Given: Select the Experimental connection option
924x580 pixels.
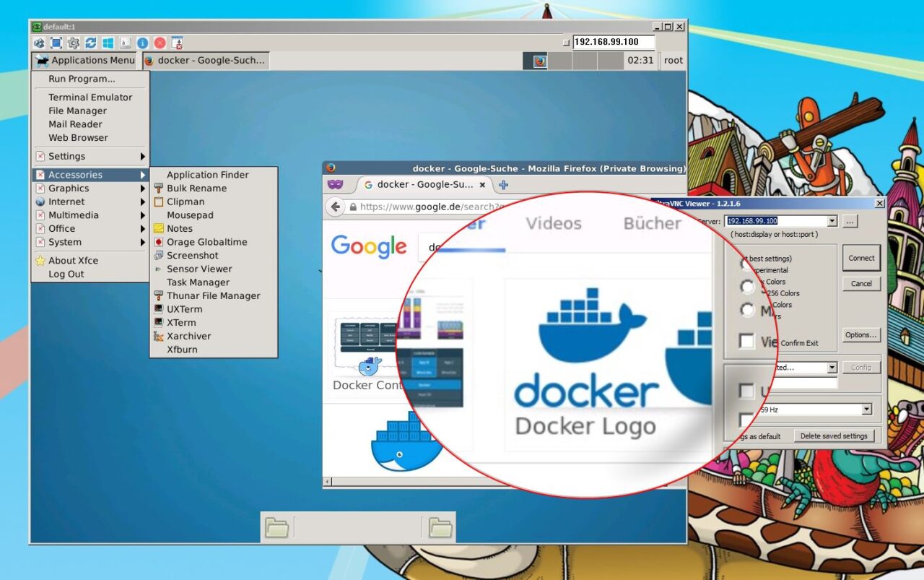Looking at the screenshot, I should point(747,266).
